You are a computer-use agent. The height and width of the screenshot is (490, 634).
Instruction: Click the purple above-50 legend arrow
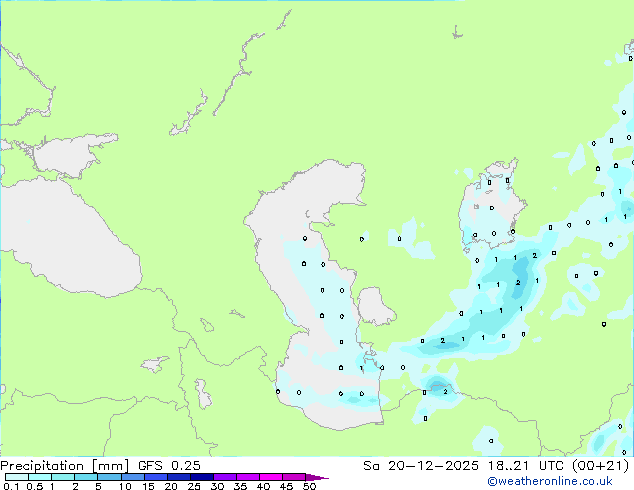pos(317,477)
